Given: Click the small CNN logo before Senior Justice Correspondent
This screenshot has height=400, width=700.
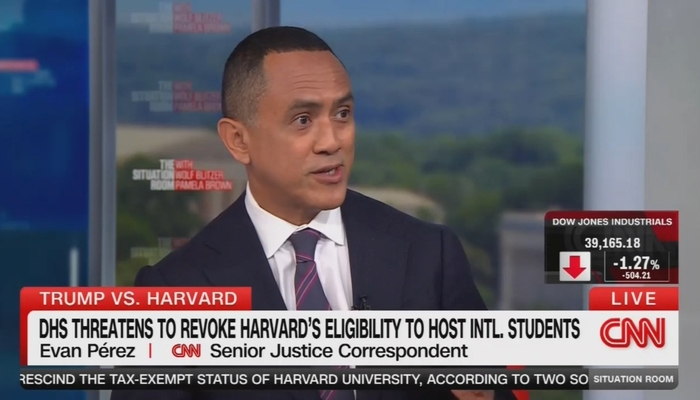Looking at the screenshot, I should pos(186,351).
